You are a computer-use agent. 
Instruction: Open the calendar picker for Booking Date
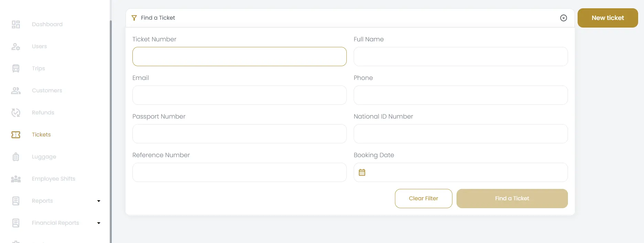point(362,172)
